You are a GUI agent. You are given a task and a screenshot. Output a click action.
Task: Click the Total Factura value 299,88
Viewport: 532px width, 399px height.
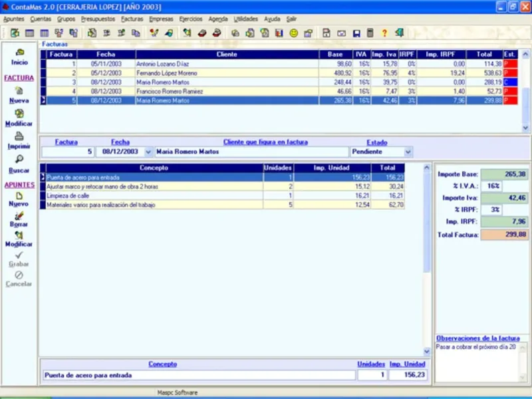[x=505, y=235]
